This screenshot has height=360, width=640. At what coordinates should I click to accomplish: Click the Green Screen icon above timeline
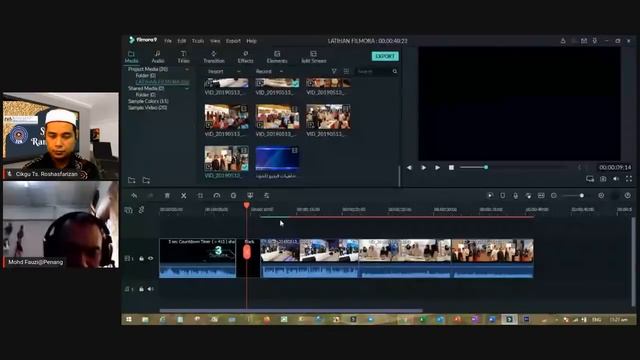[x=250, y=196]
